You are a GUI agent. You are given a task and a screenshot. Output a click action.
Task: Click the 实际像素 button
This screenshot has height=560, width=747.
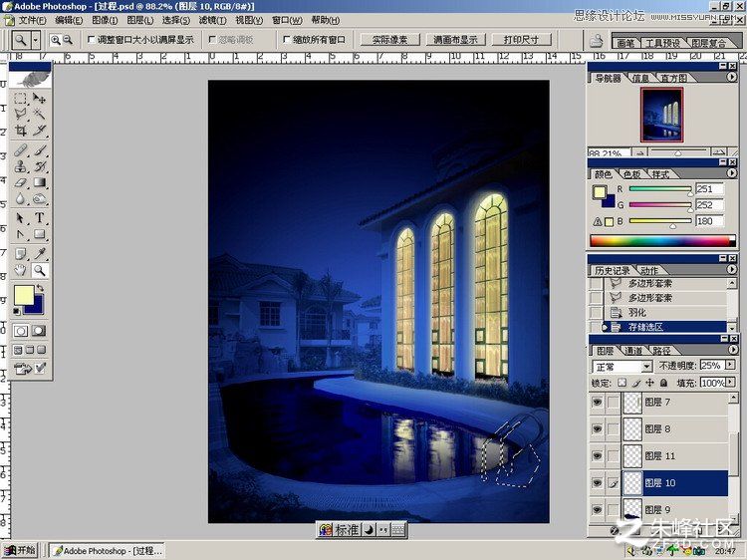(389, 40)
